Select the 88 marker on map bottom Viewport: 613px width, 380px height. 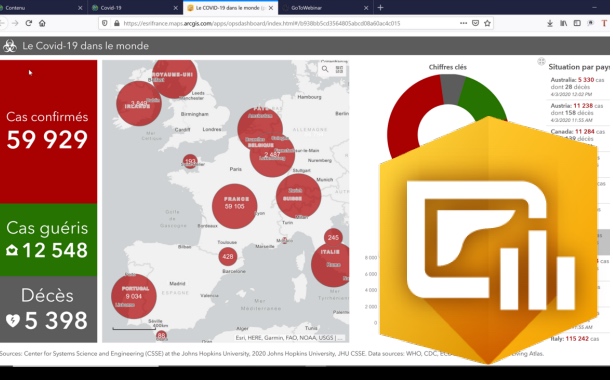tap(161, 335)
